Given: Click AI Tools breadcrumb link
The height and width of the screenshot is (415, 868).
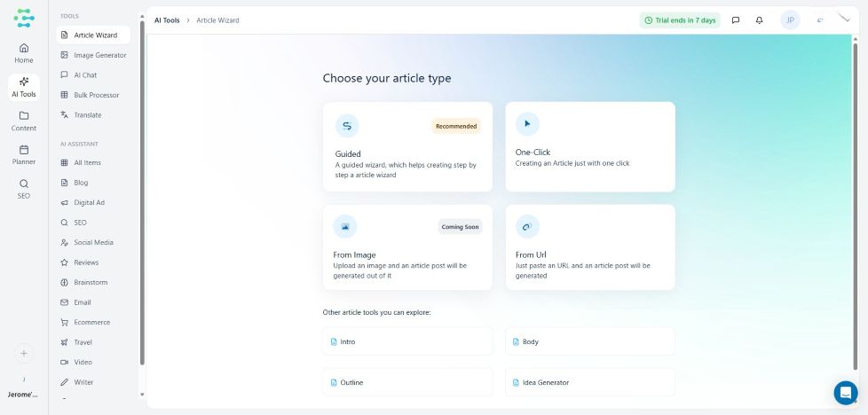Looking at the screenshot, I should click(x=167, y=20).
